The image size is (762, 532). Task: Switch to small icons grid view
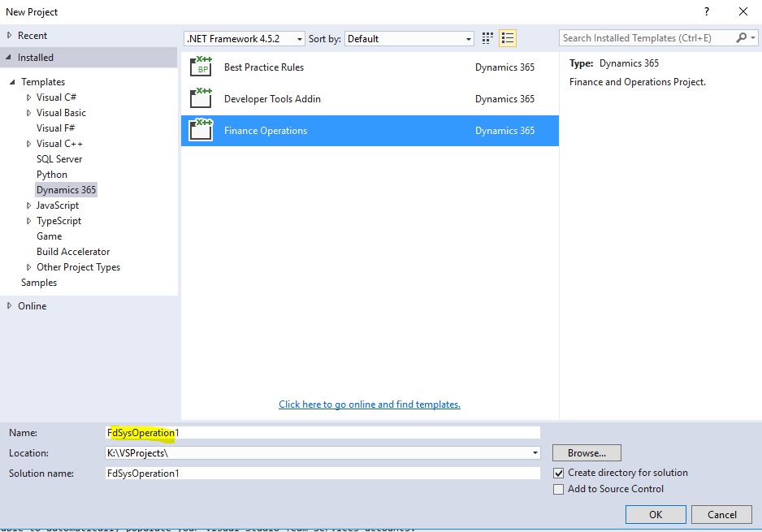tap(487, 38)
